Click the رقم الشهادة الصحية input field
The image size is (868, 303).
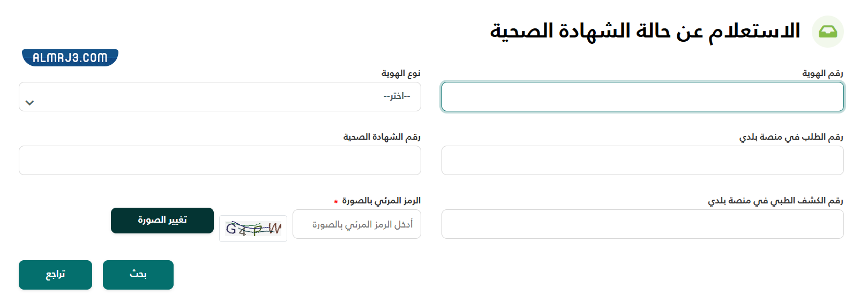pos(220,161)
